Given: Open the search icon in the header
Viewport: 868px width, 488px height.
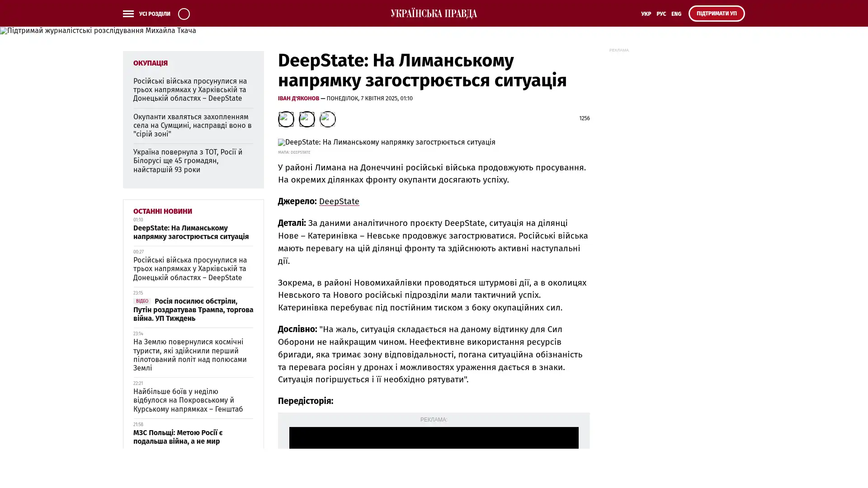Looking at the screenshot, I should (184, 14).
